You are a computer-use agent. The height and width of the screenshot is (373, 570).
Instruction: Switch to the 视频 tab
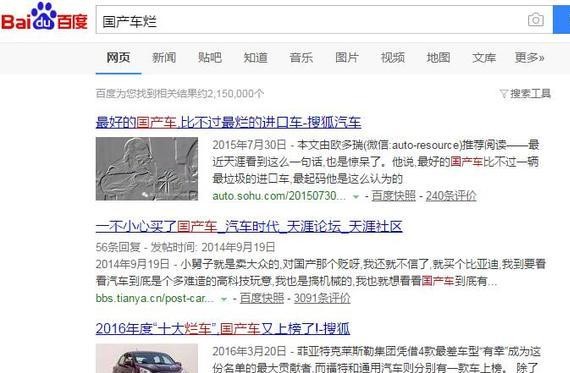[393, 57]
